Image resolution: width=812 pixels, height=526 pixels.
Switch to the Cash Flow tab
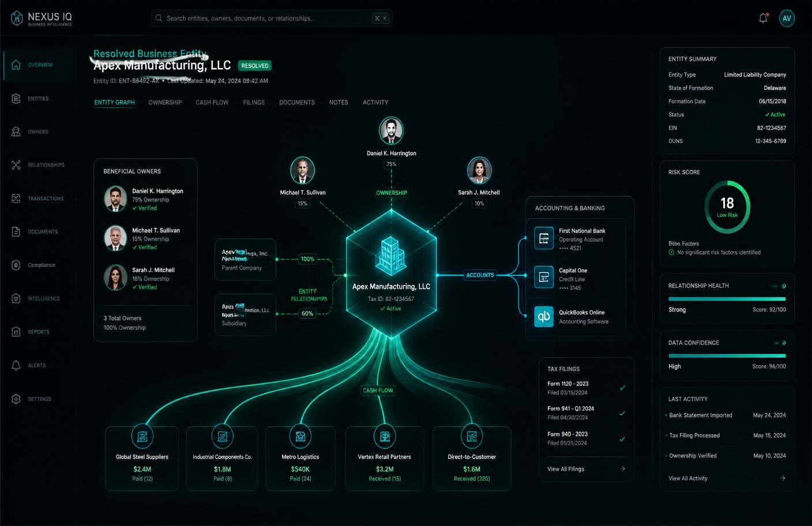pyautogui.click(x=212, y=102)
